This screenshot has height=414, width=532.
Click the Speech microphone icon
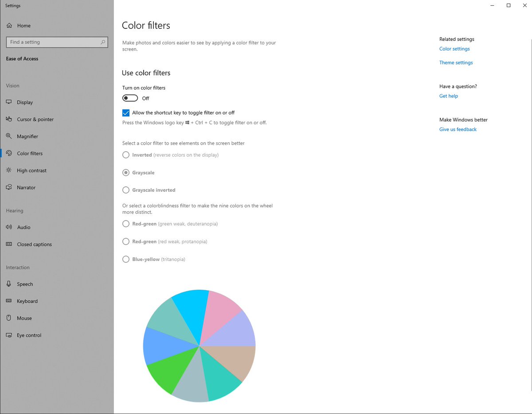click(x=9, y=284)
